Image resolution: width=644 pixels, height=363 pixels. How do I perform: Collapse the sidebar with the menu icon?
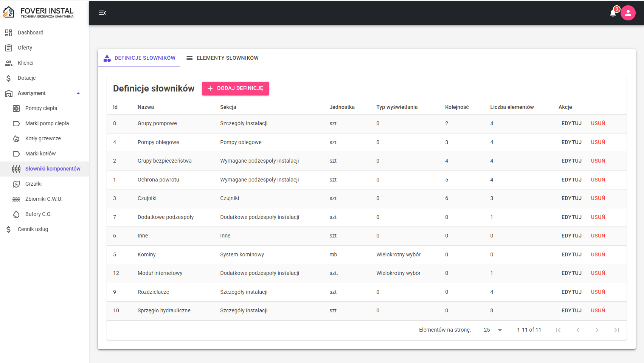[102, 13]
